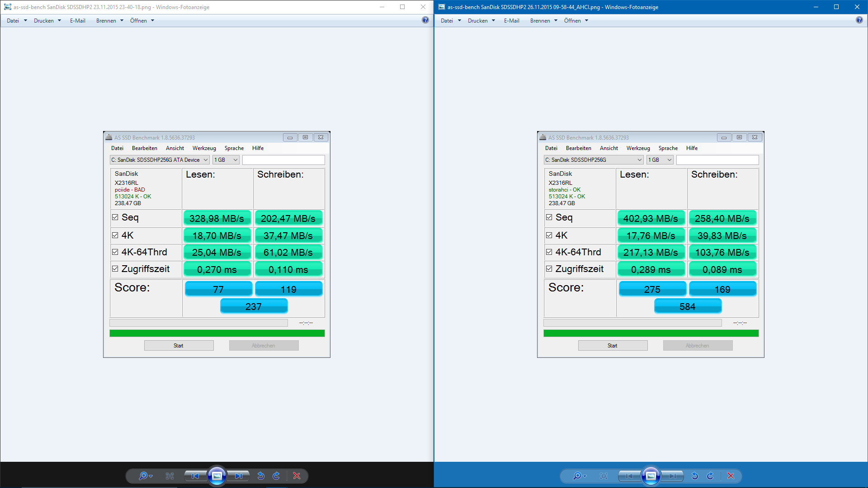Image resolution: width=868 pixels, height=488 pixels.
Task: Toggle Zugriffszeit checkbox in left benchmark
Action: click(115, 269)
